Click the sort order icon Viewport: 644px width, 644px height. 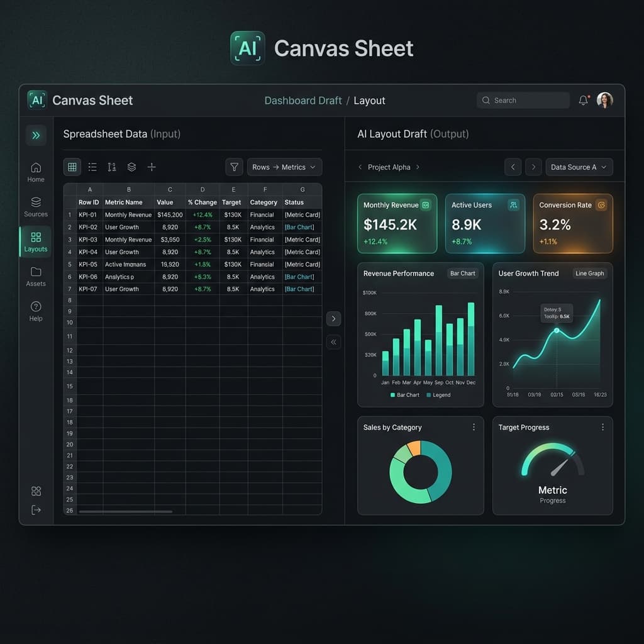click(x=112, y=167)
